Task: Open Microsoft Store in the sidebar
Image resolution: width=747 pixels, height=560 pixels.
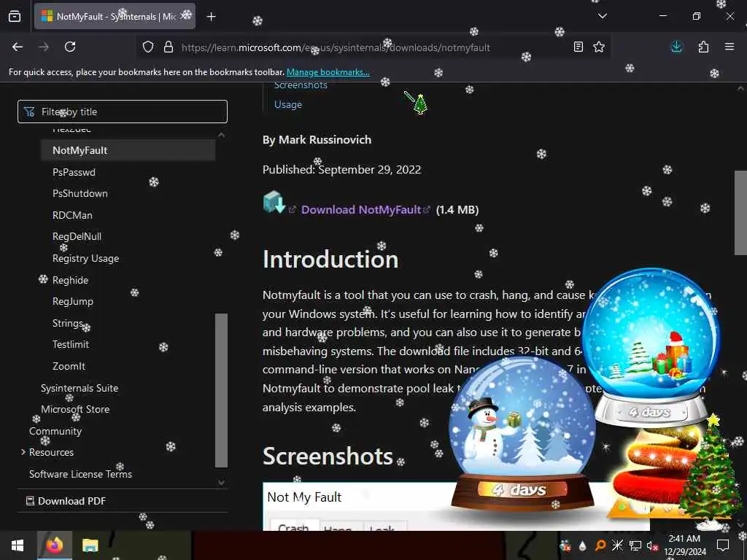Action: pos(75,409)
